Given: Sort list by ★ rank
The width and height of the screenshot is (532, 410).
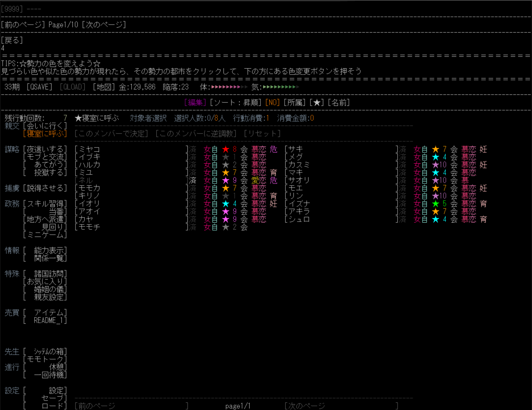Looking at the screenshot, I should [317, 103].
